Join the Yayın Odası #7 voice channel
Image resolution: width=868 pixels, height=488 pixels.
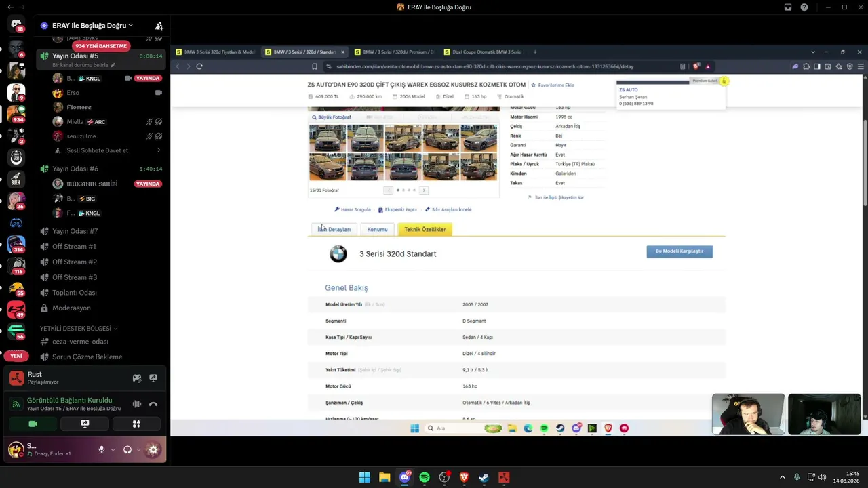coord(75,231)
